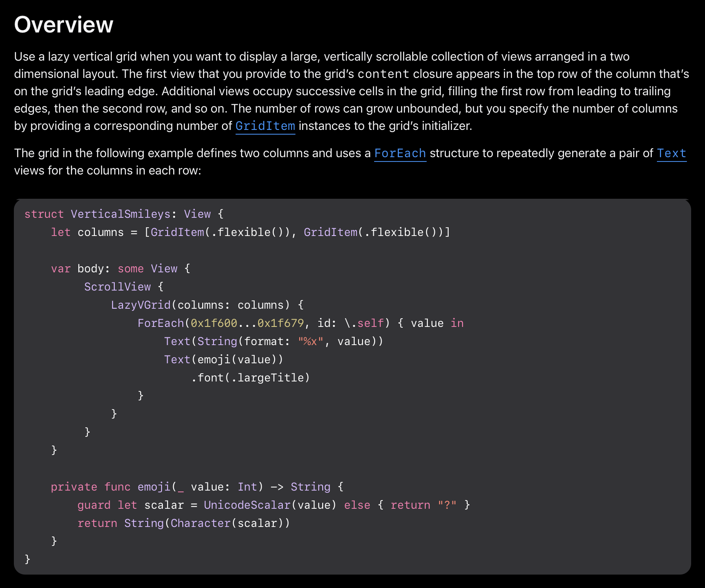Viewport: 705px width, 588px height.
Task: Click the inline 'content' code word
Action: [384, 74]
